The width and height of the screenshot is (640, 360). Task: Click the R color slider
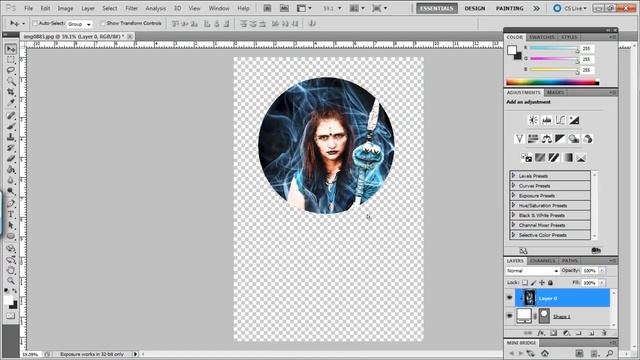(553, 49)
